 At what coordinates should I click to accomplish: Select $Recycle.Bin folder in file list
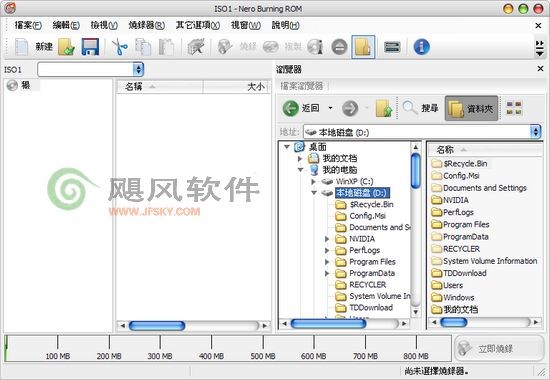(459, 164)
